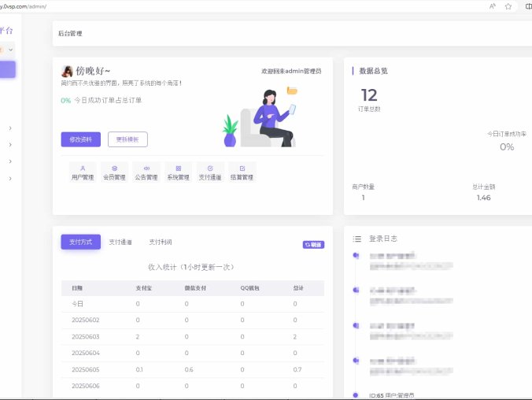The height and width of the screenshot is (400, 532).
Task: Click the ID:65 login log entry
Action: 392,395
